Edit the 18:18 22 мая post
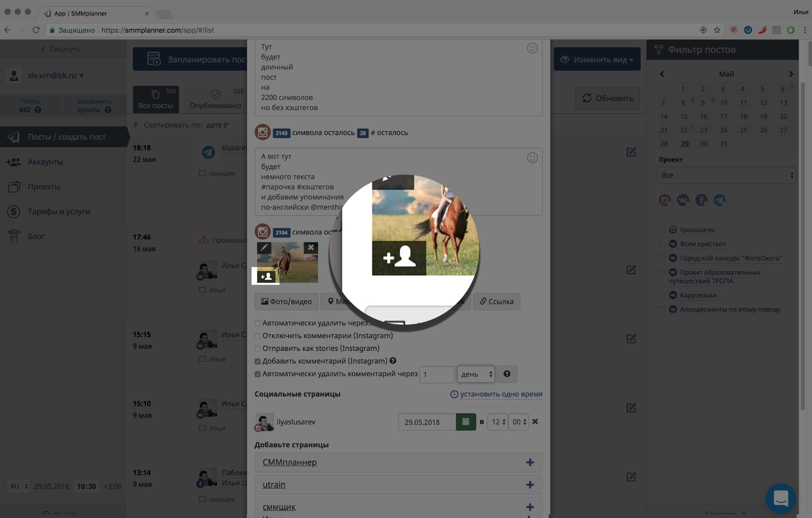The width and height of the screenshot is (812, 518). click(631, 152)
